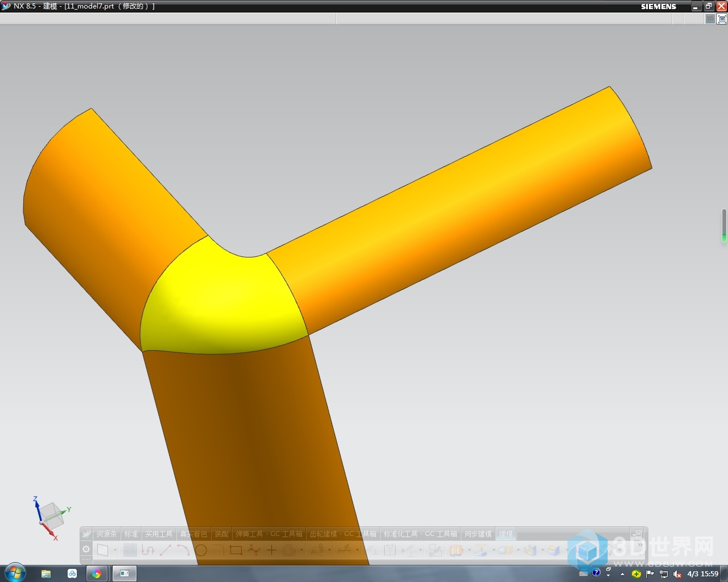Select the Extrude feature tool
The image size is (728, 582).
pos(456,550)
